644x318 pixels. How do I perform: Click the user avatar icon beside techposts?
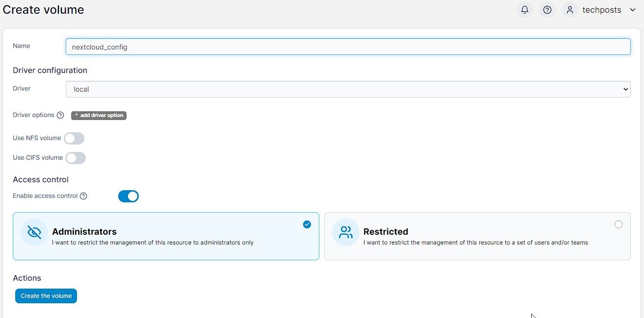569,10
